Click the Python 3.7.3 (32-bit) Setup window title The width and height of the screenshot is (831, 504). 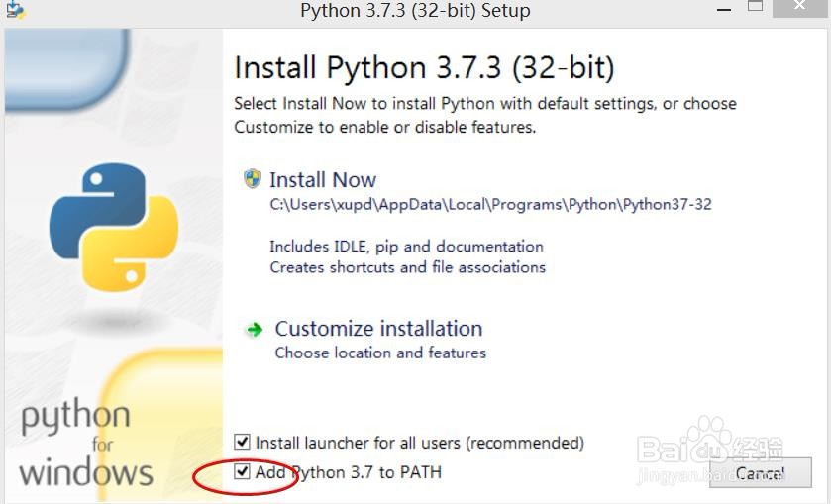click(x=415, y=11)
